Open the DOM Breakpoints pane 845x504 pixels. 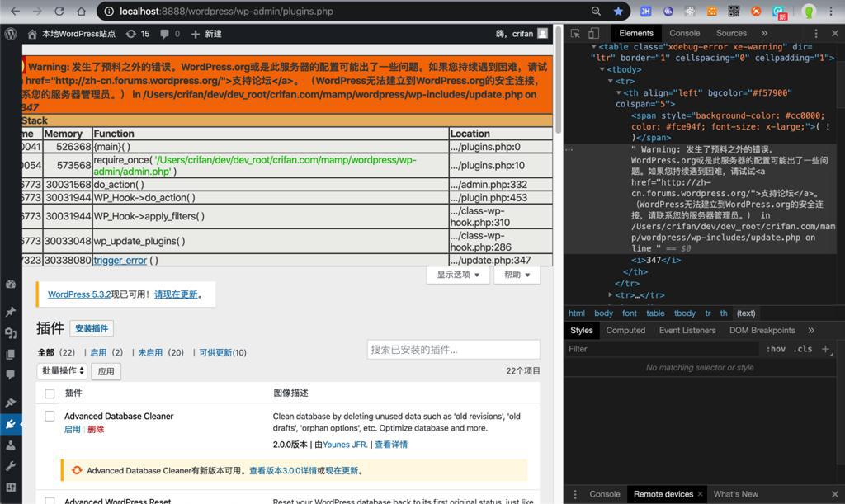(762, 330)
